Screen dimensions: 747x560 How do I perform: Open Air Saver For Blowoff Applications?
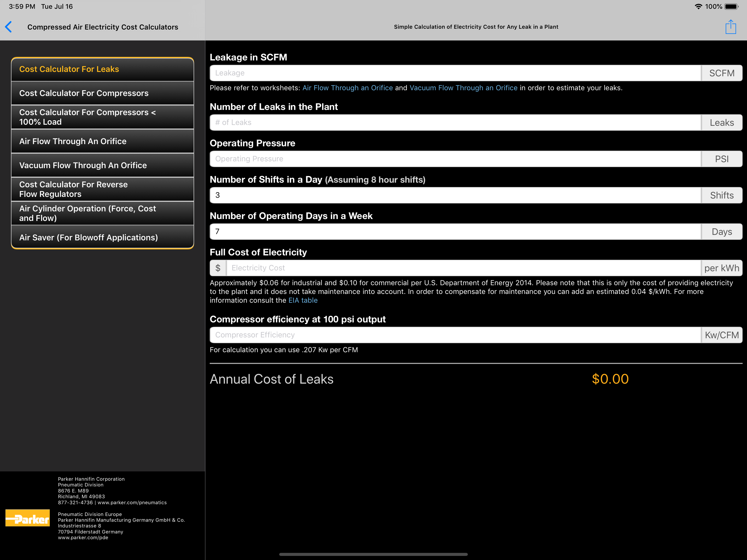click(x=102, y=237)
